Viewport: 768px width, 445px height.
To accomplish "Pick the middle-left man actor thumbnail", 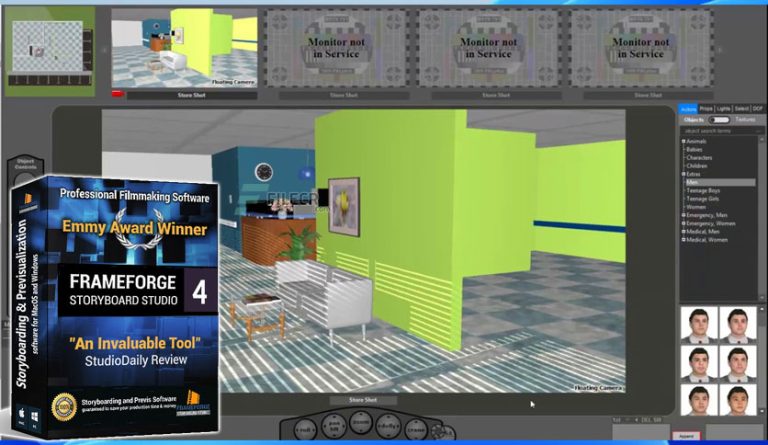I will click(699, 364).
